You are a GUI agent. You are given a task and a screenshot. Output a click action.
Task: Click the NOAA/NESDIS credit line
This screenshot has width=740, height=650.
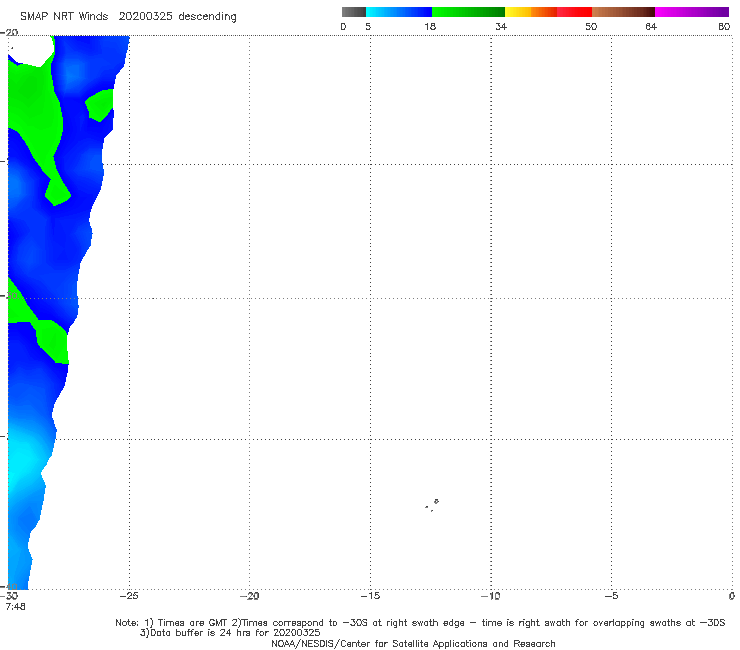(413, 644)
